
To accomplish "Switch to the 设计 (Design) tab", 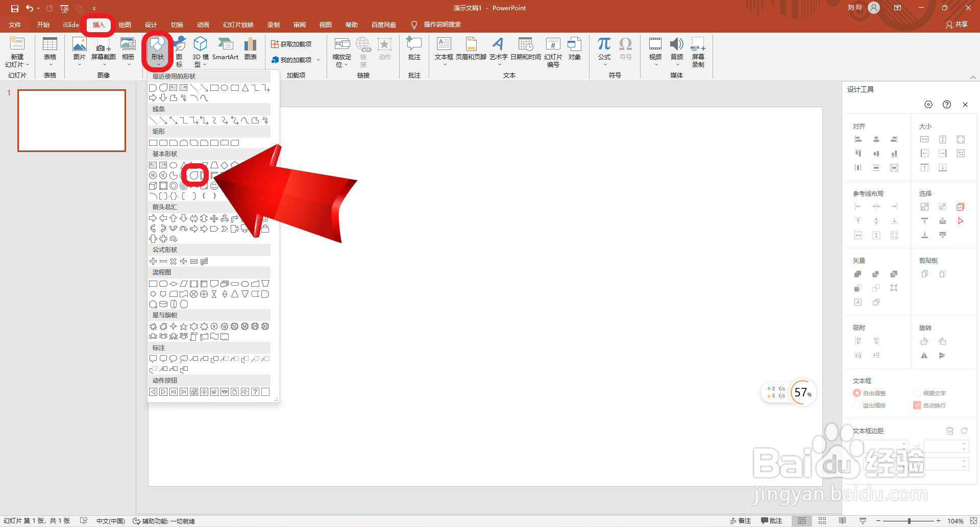I will click(151, 24).
